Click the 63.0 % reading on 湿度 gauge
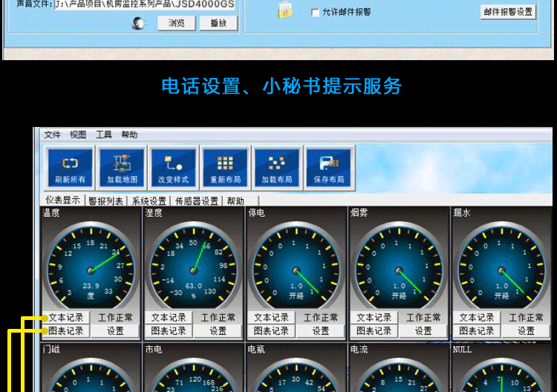This screenshot has width=557, height=392. click(194, 290)
